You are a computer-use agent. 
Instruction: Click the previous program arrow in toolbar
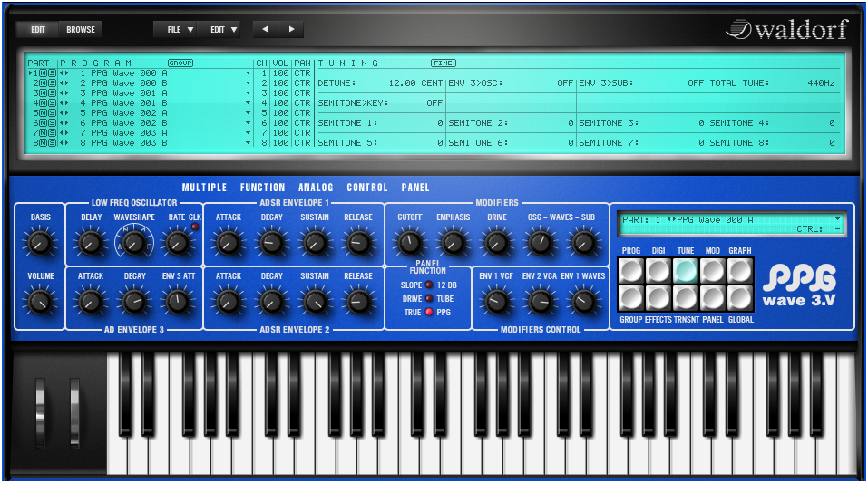266,29
